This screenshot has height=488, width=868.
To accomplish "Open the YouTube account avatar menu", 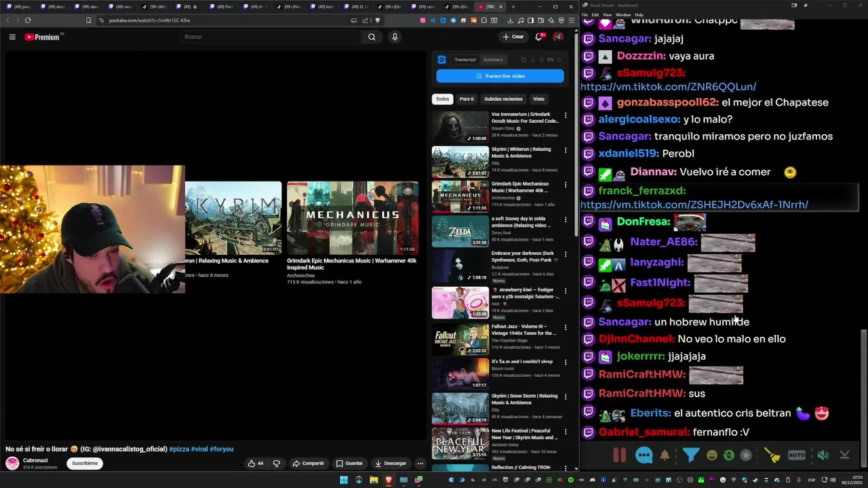I will (x=558, y=37).
